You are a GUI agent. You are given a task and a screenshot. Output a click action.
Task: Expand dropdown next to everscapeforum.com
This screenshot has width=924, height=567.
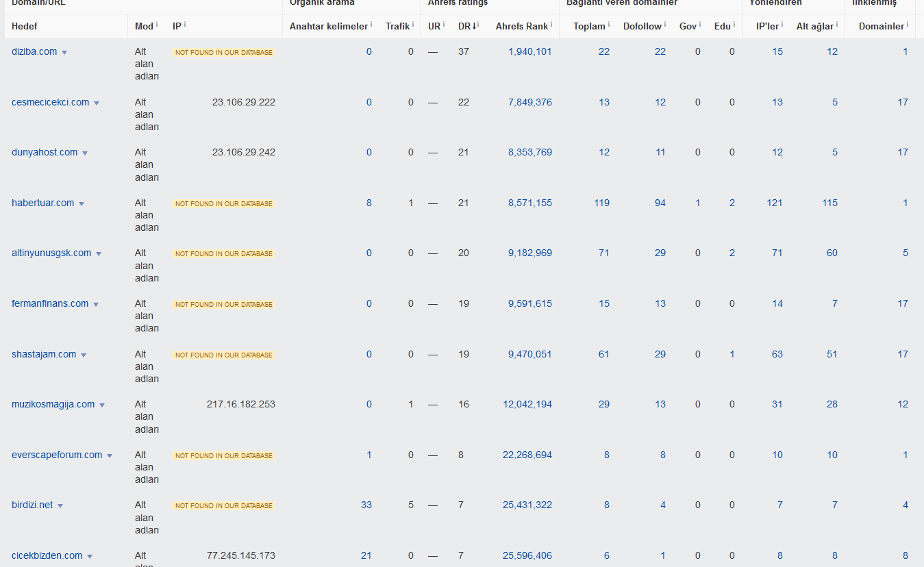[x=110, y=456]
